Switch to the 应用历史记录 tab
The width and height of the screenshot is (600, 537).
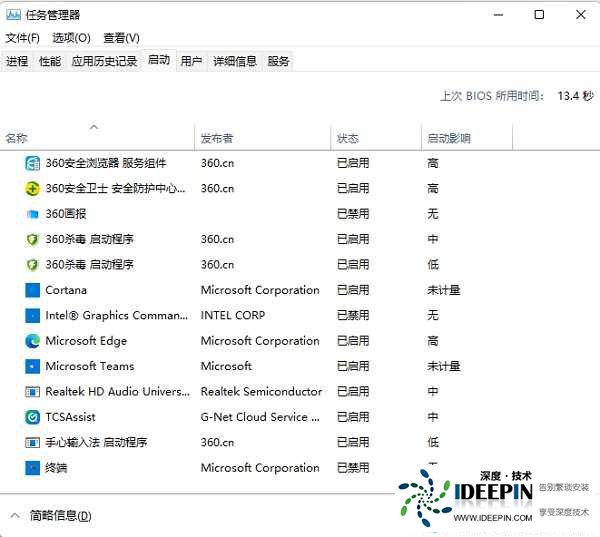(104, 61)
